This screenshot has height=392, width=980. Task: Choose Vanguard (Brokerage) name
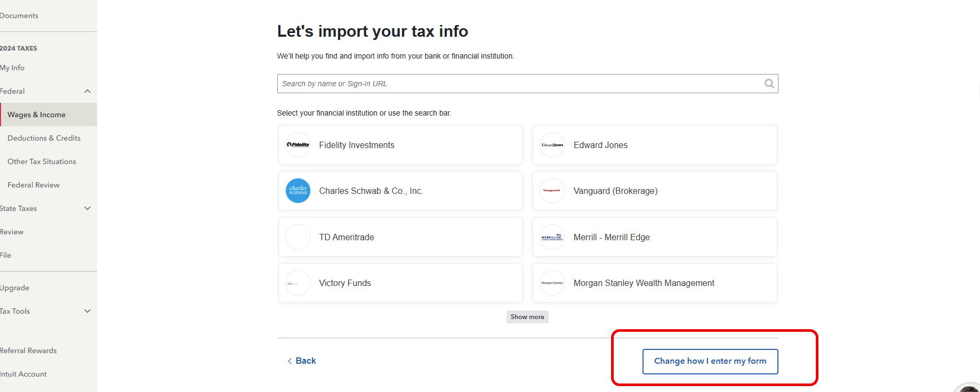click(615, 191)
